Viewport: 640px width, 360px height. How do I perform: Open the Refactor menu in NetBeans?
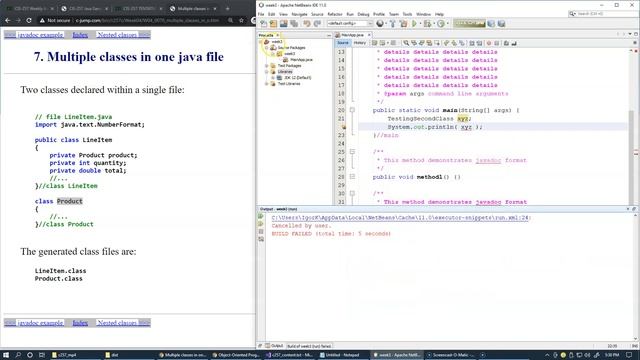click(335, 14)
